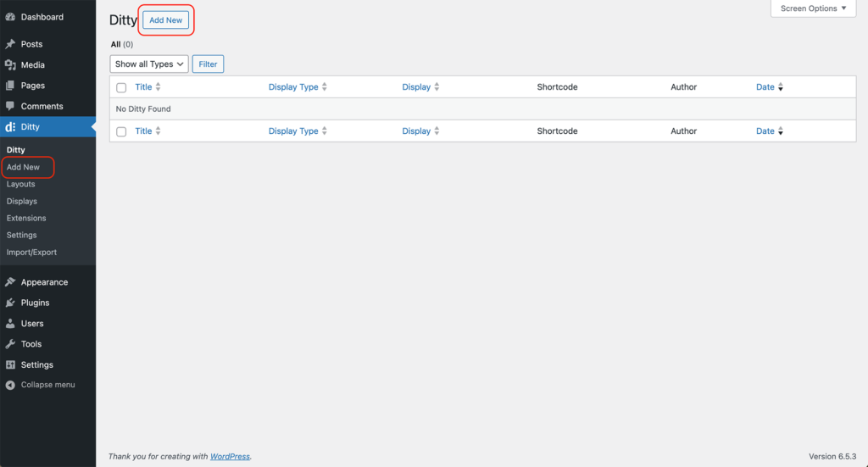Image resolution: width=868 pixels, height=467 pixels.
Task: Open Layouts in Ditty submenu
Action: 20,184
